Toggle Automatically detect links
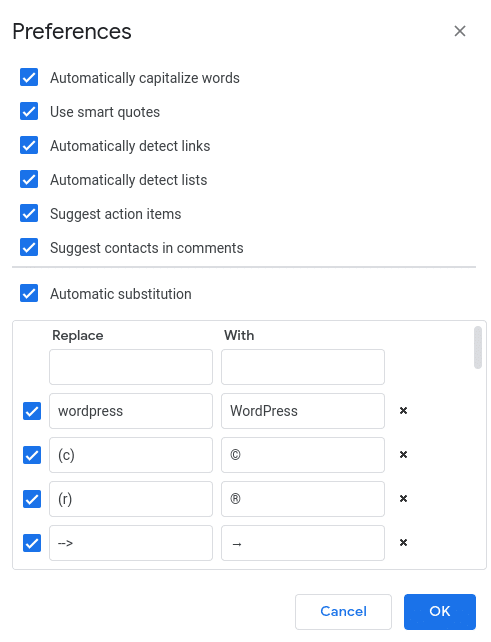Screen dimensions: 491x642 point(29,145)
